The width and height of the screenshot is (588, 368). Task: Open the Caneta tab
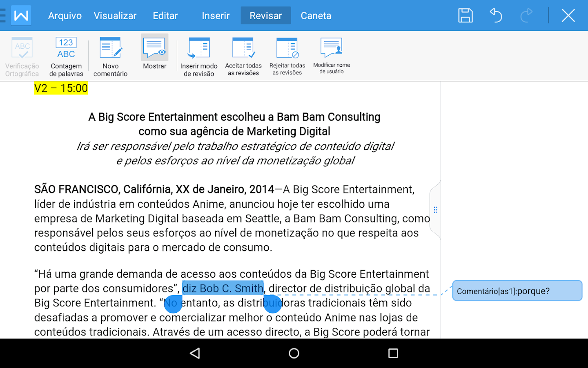coord(316,16)
